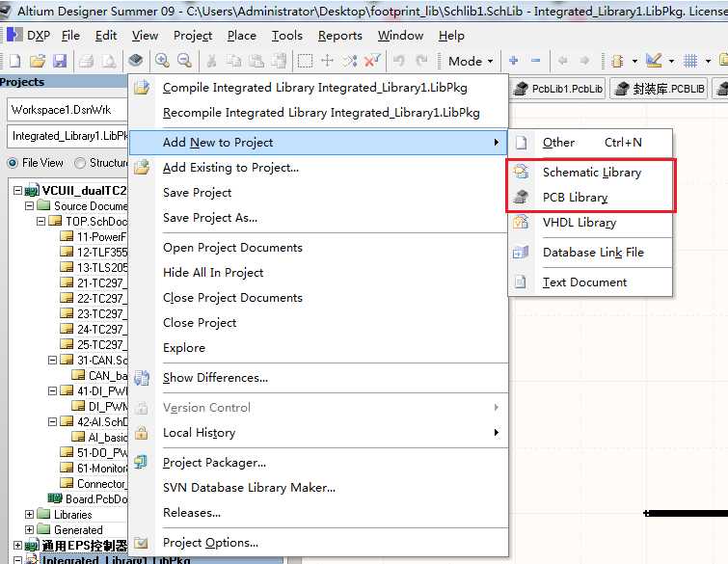Click the grid settings toolbar icon

[x=690, y=61]
